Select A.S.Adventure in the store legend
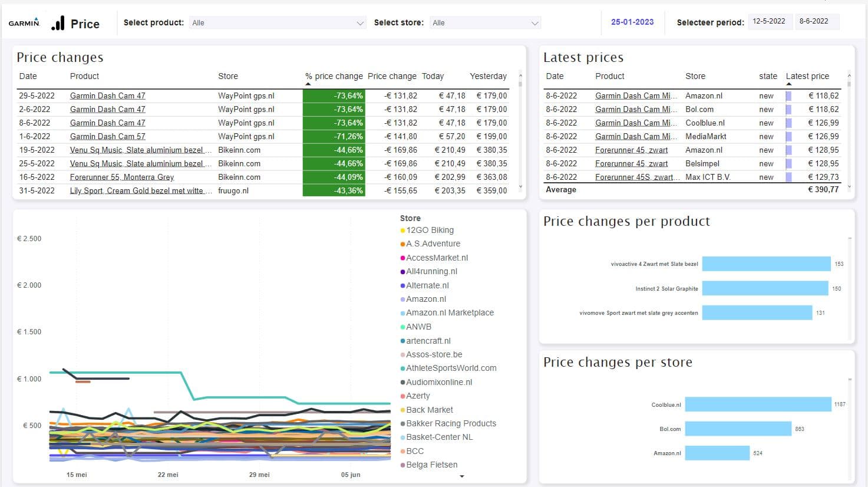The width and height of the screenshot is (868, 487). pyautogui.click(x=430, y=244)
